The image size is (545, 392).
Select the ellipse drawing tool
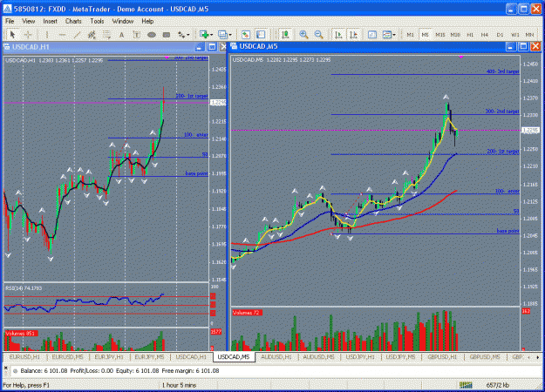click(151, 35)
